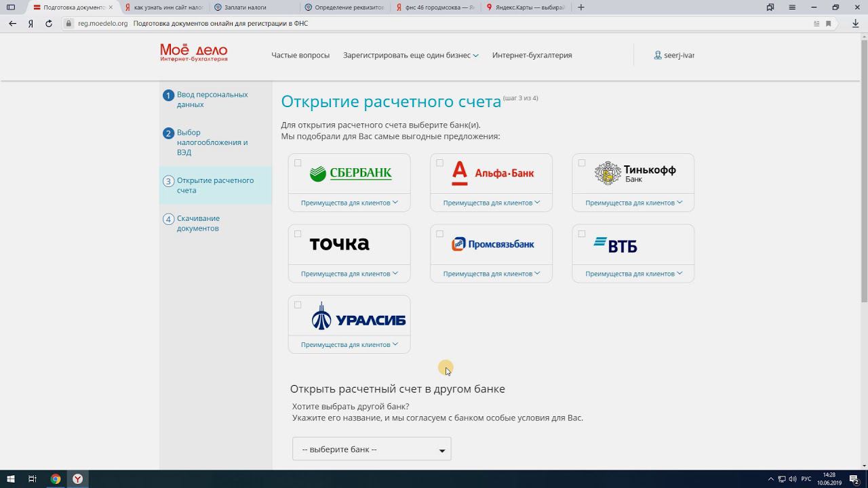This screenshot has height=488, width=868.
Task: Click the seerj-ivan account name
Action: tap(679, 55)
